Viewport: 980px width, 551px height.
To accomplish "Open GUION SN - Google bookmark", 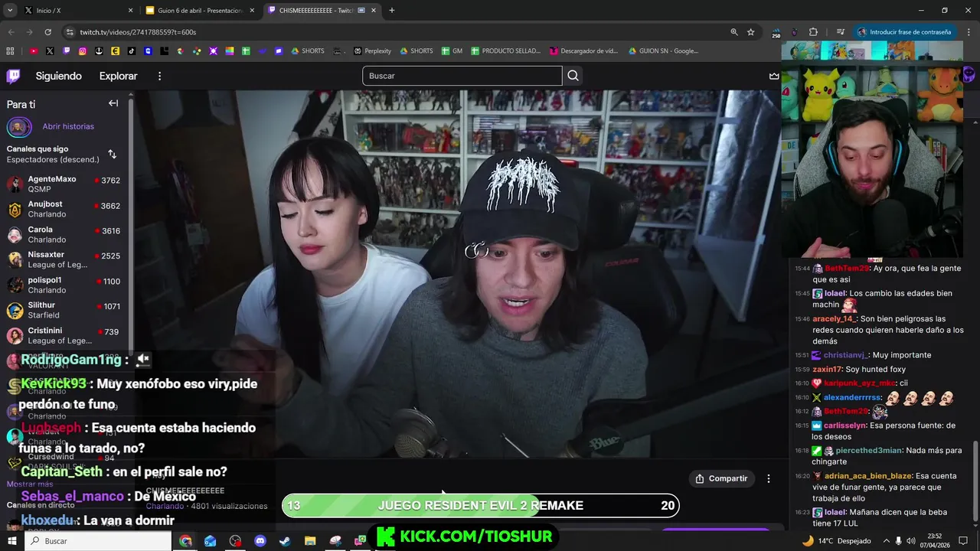I will [x=663, y=51].
